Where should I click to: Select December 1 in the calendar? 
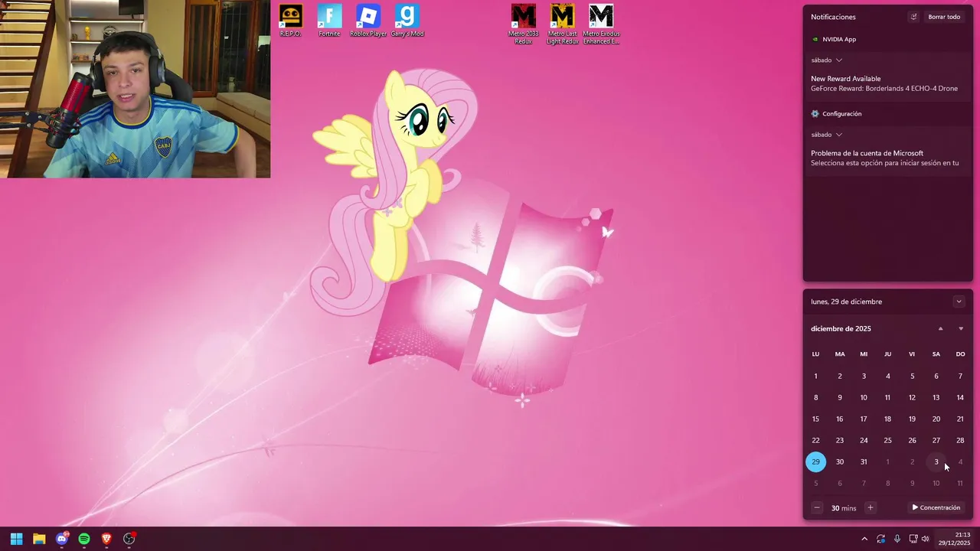815,376
